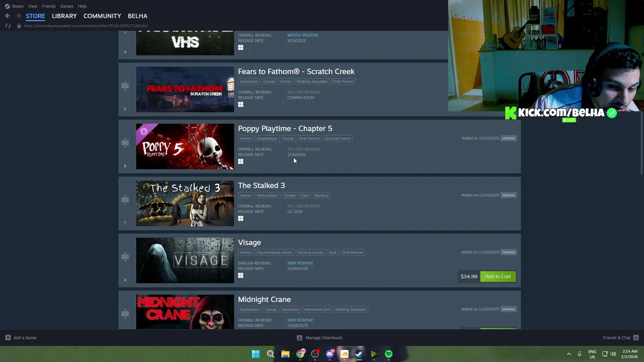Open the Games menu
This screenshot has height=362, width=644.
point(67,6)
